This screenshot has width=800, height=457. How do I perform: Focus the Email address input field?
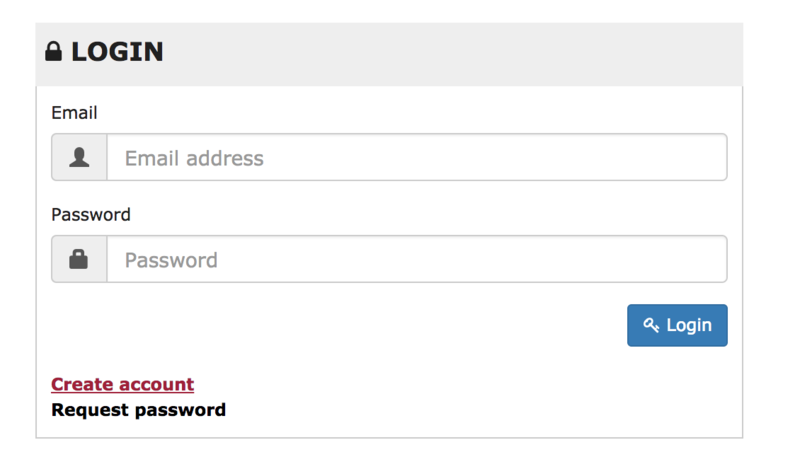pos(416,158)
